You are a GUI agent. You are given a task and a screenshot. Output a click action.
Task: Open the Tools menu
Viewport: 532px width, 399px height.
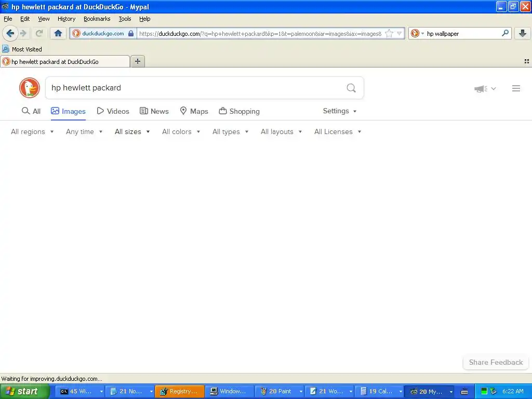[125, 19]
